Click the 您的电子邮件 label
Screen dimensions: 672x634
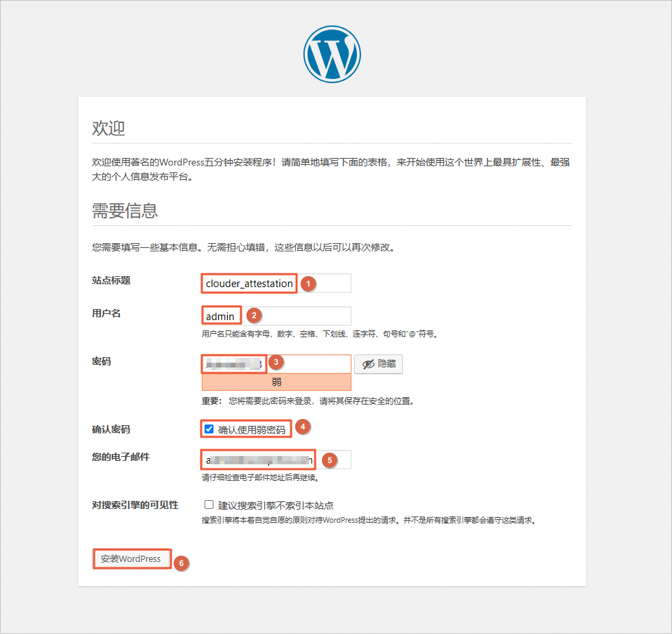[x=121, y=457]
